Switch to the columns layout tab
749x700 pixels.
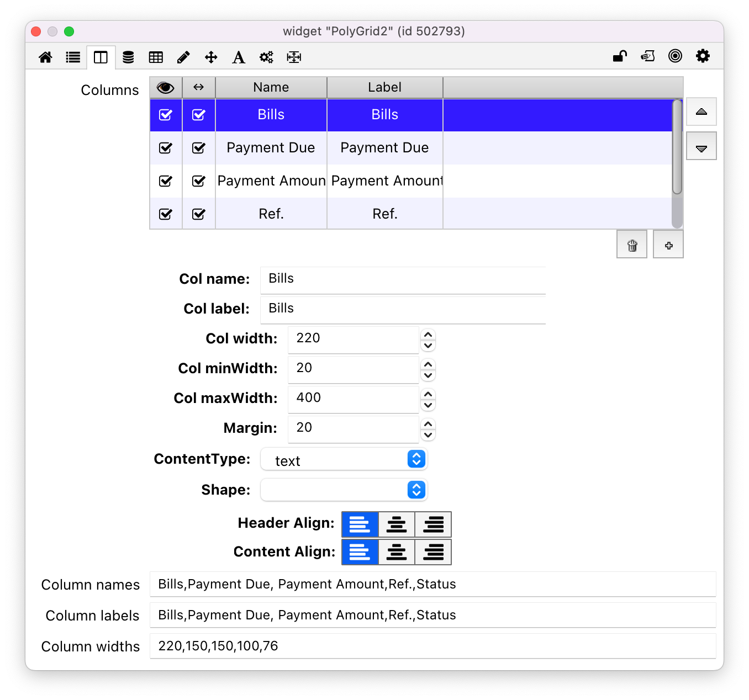pos(101,57)
